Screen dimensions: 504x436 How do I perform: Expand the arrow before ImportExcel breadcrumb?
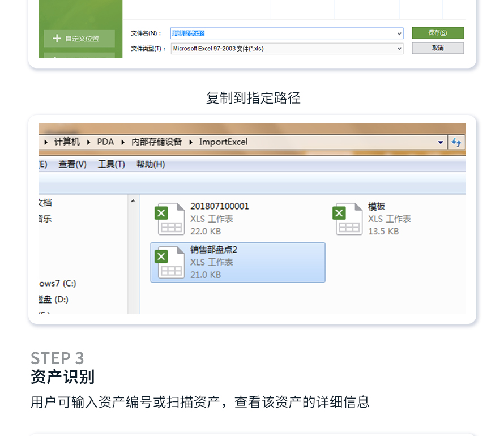tap(191, 142)
